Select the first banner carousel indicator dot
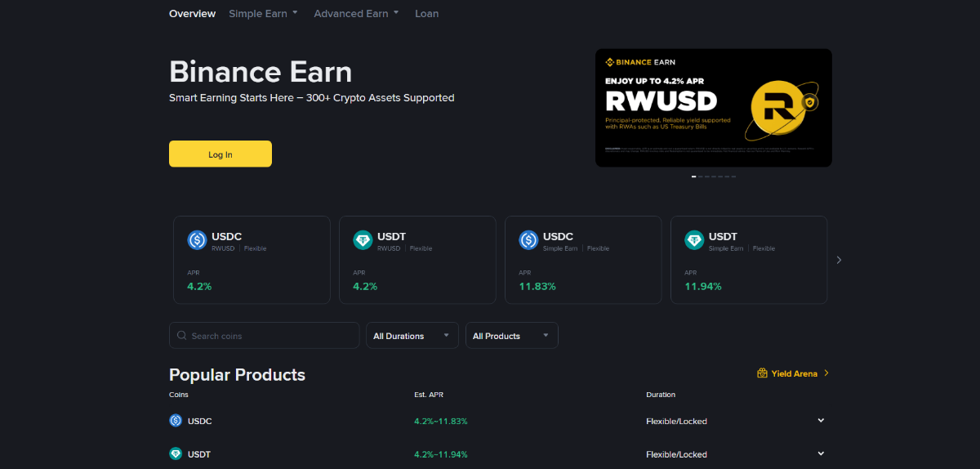The width and height of the screenshot is (980, 469). click(694, 176)
